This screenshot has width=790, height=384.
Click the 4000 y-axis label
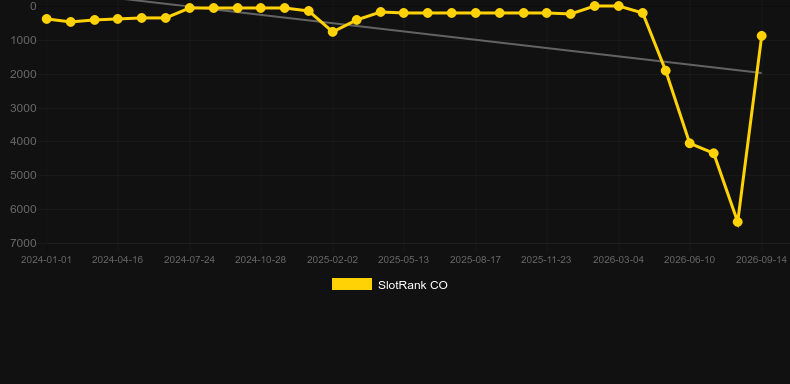(x=24, y=141)
